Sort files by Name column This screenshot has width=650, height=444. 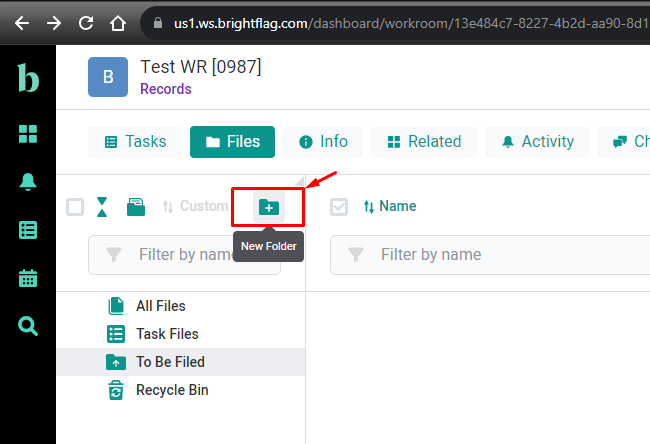389,207
